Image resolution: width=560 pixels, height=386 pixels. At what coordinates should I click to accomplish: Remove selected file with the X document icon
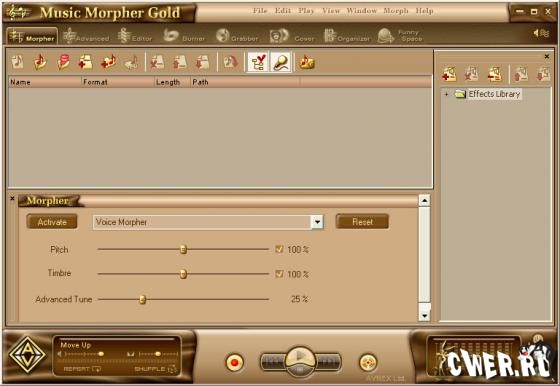(157, 62)
